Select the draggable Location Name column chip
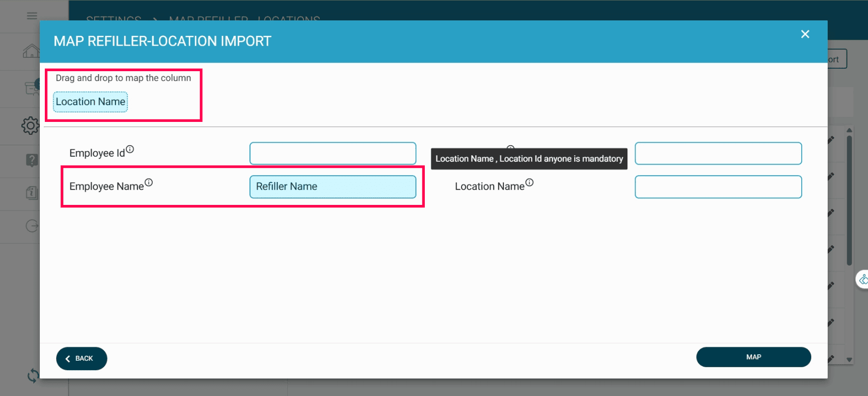The image size is (868, 396). pyautogui.click(x=91, y=102)
